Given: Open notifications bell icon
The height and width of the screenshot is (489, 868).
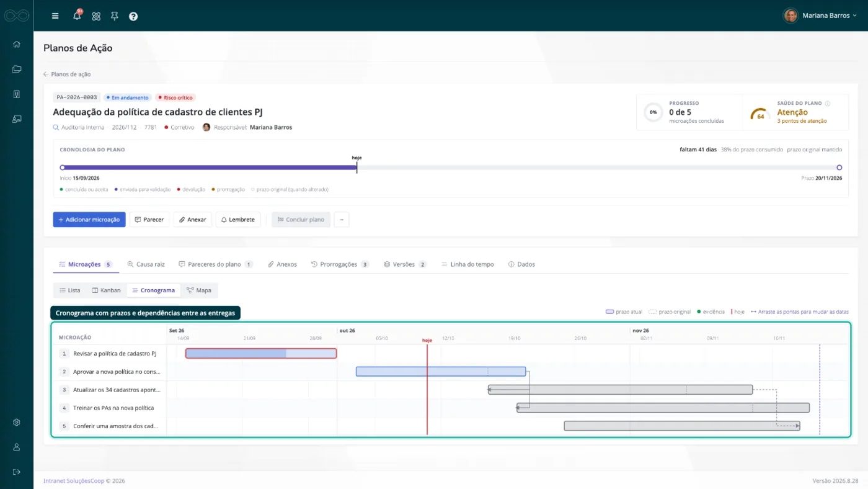Looking at the screenshot, I should pos(77,16).
